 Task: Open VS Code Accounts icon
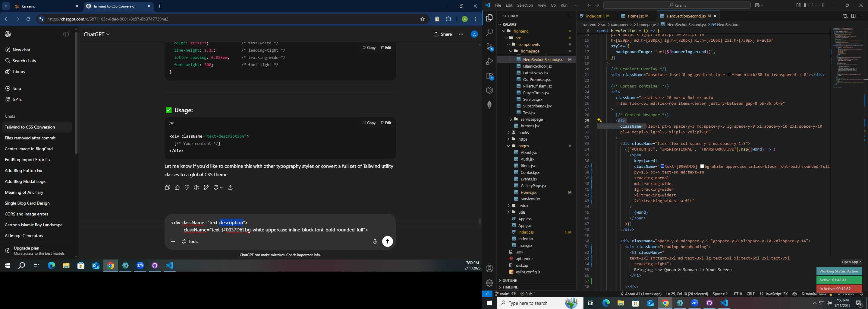click(489, 269)
